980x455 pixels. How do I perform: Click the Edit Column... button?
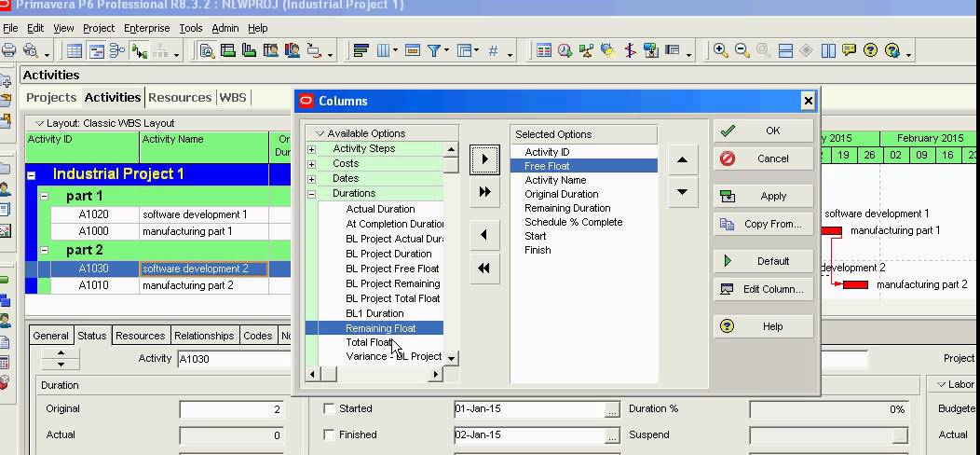pyautogui.click(x=763, y=289)
